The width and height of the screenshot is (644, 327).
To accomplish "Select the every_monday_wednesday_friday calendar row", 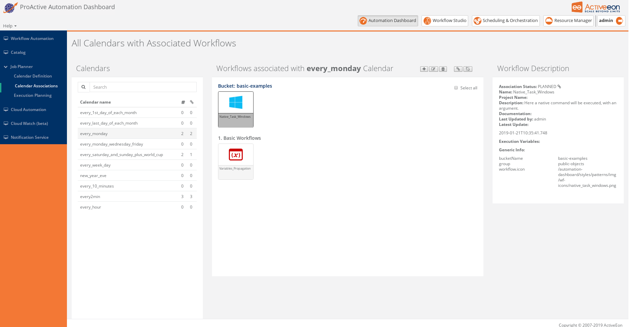I will [x=137, y=144].
